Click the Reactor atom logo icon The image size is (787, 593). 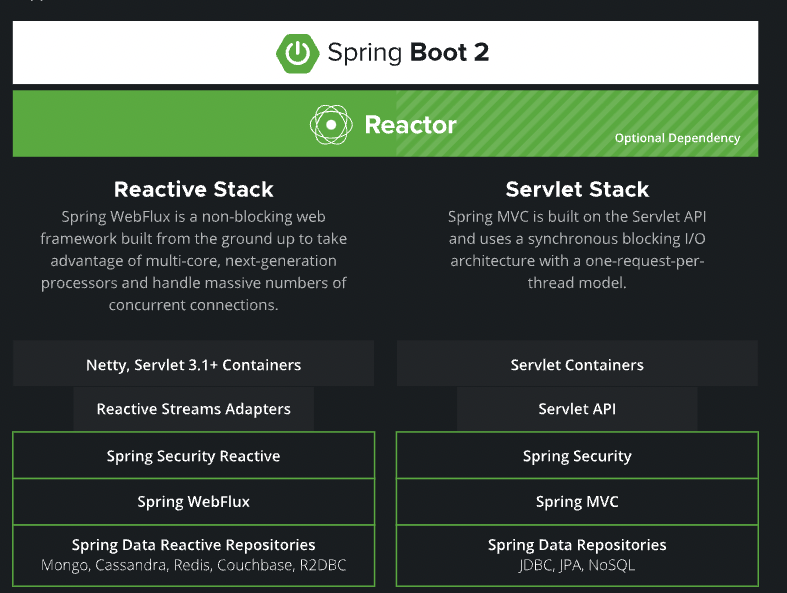pos(331,125)
